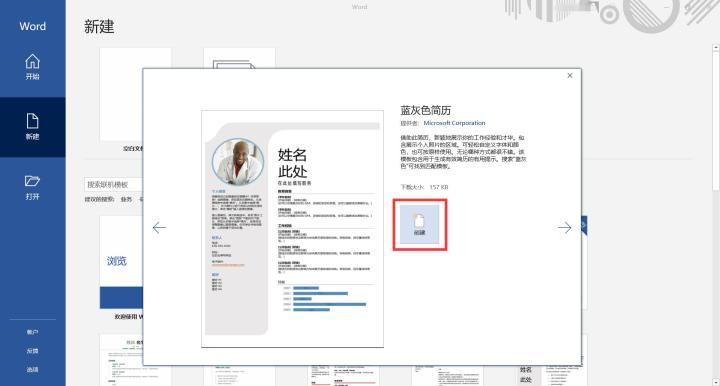Choose the blank document template thumbnail
The height and width of the screenshot is (386, 720).
click(x=135, y=94)
